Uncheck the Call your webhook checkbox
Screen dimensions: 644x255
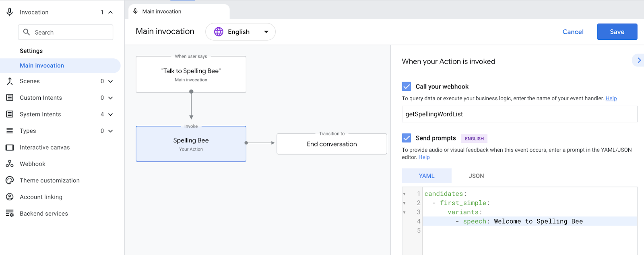click(x=407, y=86)
